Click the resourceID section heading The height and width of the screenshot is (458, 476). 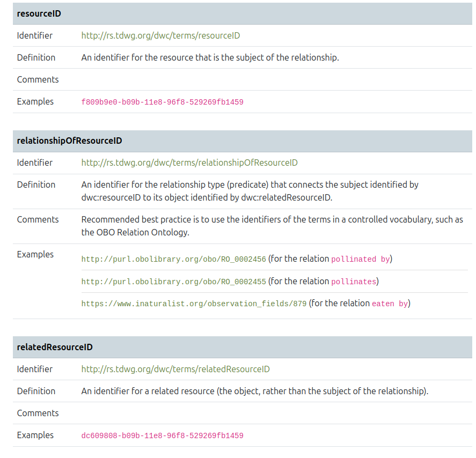coord(39,14)
